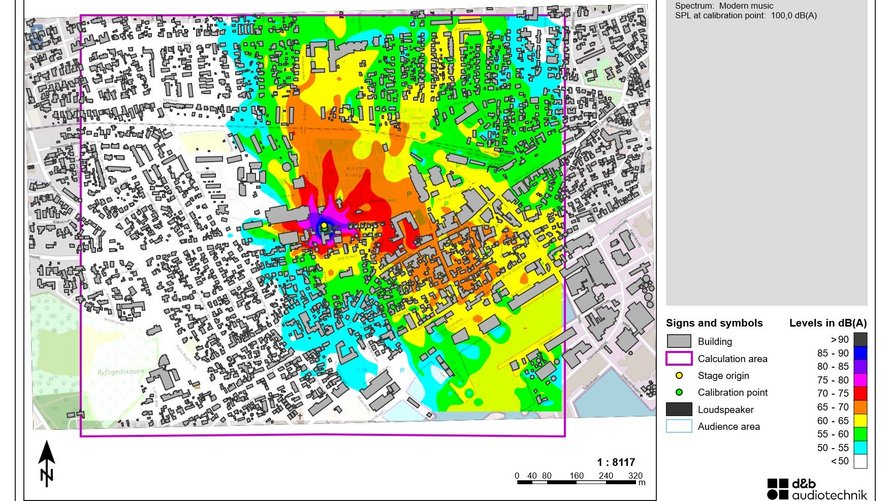This screenshot has height=501, width=890.
Task: Pick the blue 85 - 90 level swatch
Action: point(860,352)
